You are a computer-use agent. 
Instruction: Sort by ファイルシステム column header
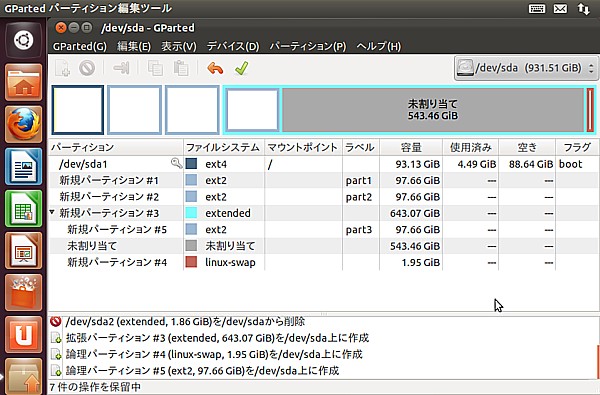coord(224,147)
